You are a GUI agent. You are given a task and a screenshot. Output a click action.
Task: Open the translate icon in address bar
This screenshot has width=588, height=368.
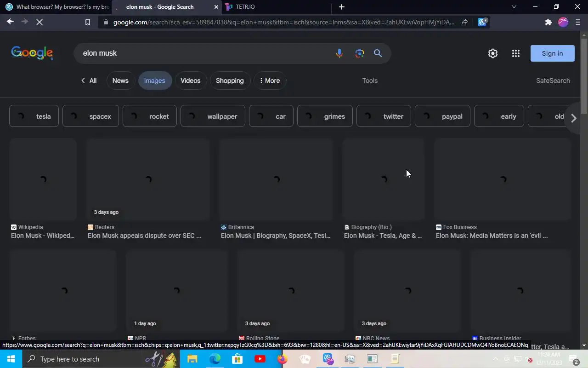coord(482,22)
